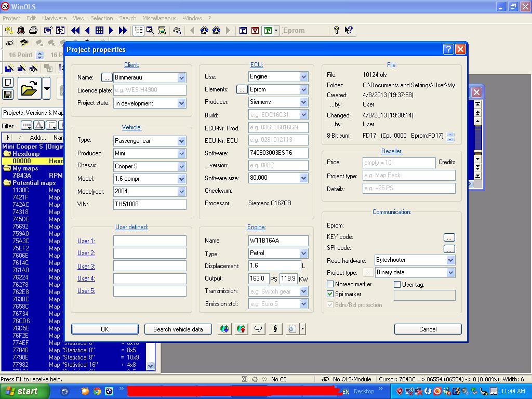Click the question mark help icon
Viewport: 532px width, 399px height.
337,31
